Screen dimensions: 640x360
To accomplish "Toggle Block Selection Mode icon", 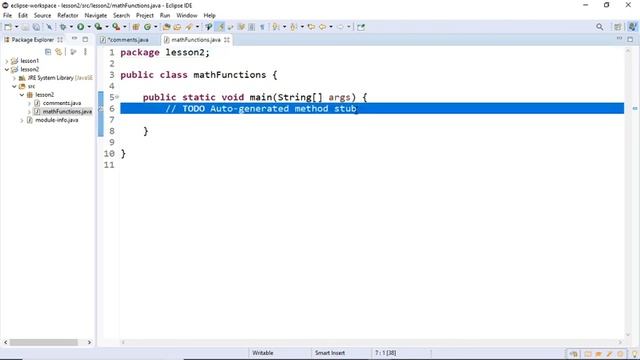I will 252,27.
